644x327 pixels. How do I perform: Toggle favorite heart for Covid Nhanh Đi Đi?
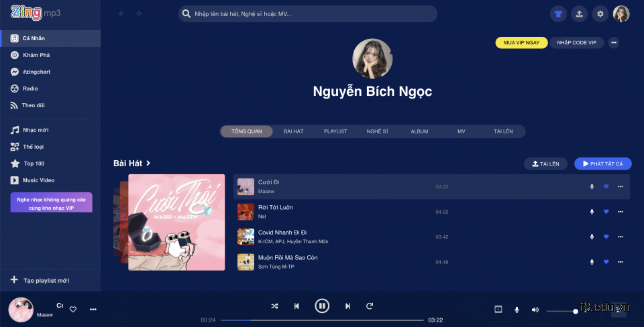[x=606, y=237]
